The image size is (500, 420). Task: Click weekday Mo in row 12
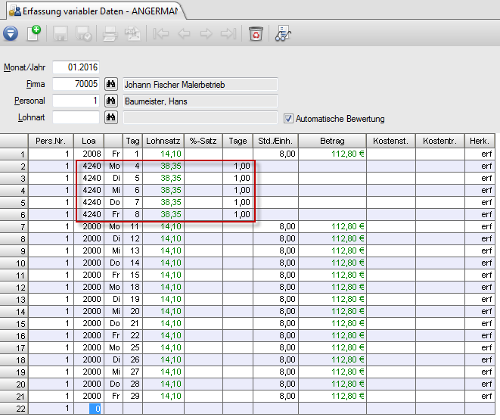(x=113, y=287)
